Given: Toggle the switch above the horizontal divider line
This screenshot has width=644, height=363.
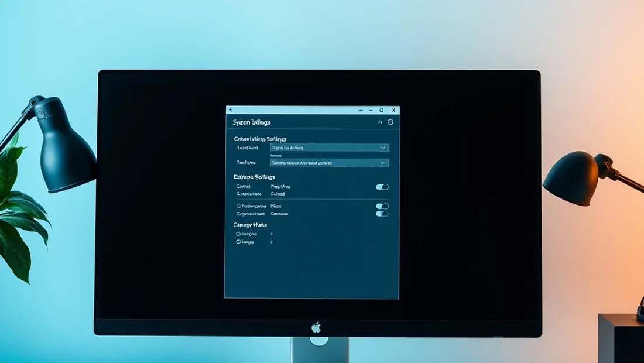Looking at the screenshot, I should point(382,187).
